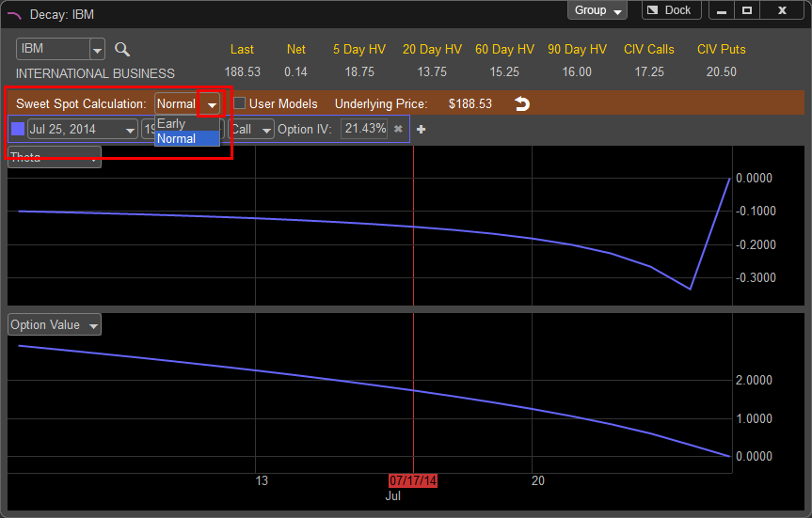Maximize the Decay window
The height and width of the screenshot is (518, 812).
[x=747, y=10]
